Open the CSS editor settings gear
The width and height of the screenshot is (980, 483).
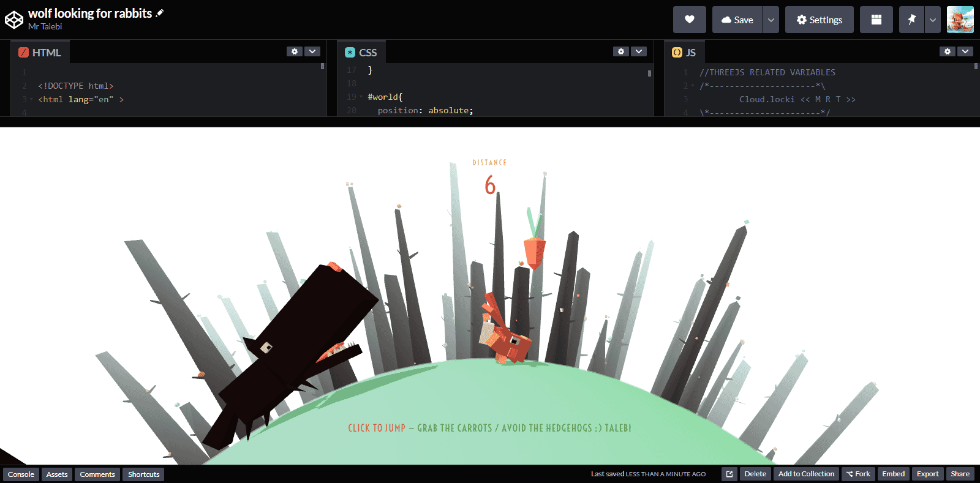[x=621, y=51]
